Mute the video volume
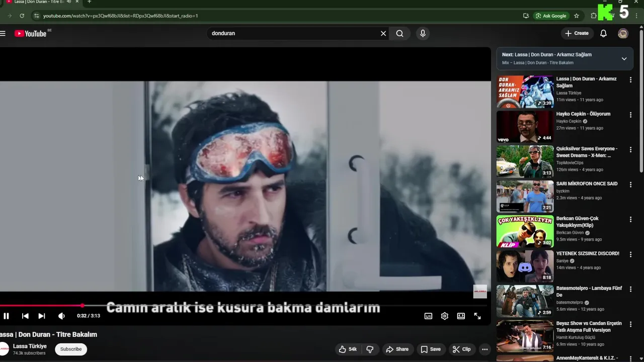644x362 pixels. [x=61, y=316]
